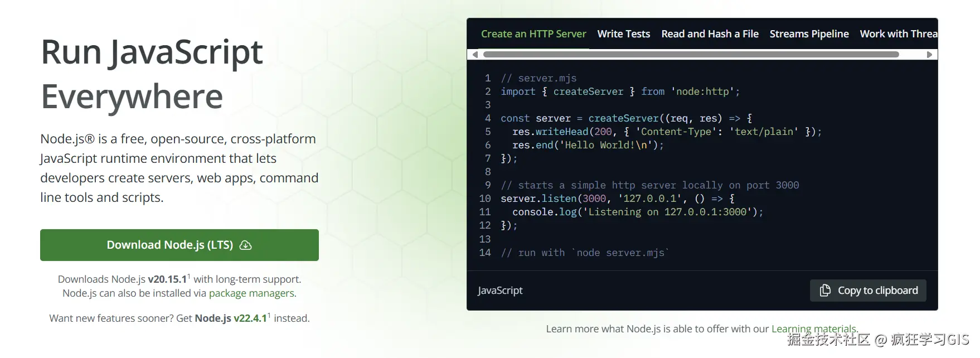Click the clipboard copy icon
Screen dimensions: 980x358
pyautogui.click(x=825, y=291)
